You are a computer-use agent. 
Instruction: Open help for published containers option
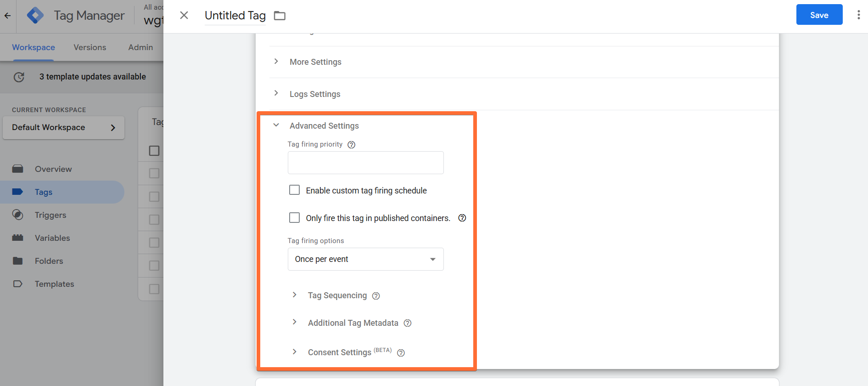(462, 218)
